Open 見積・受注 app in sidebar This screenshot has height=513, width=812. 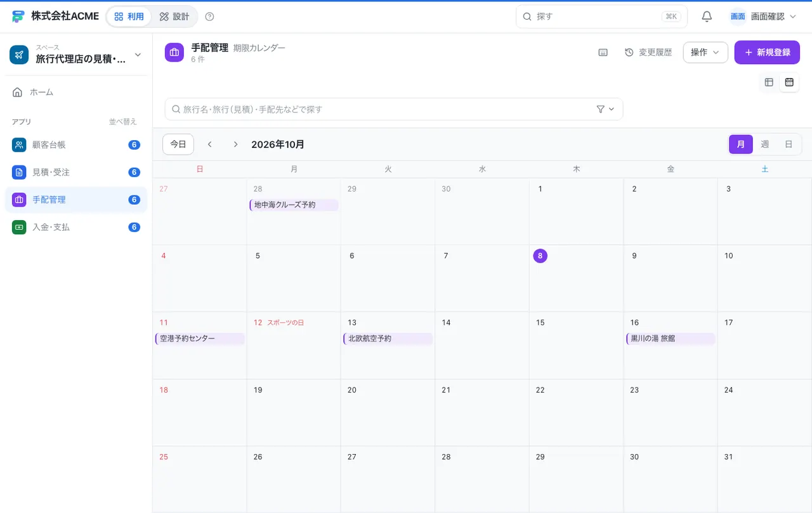click(76, 172)
